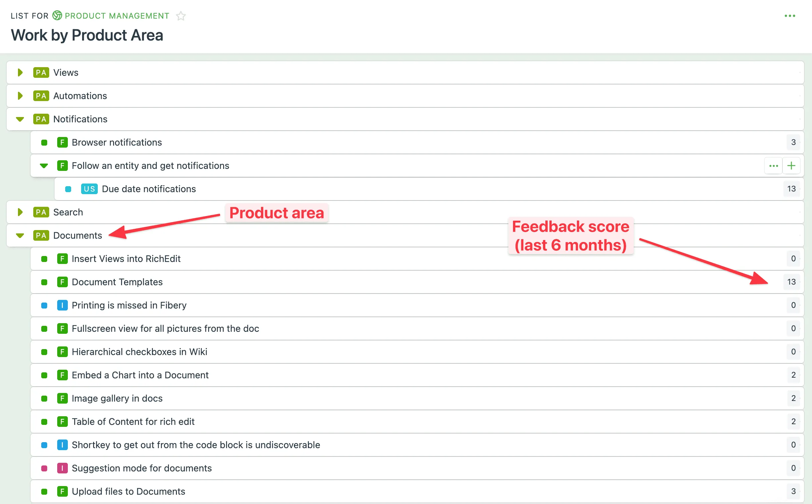This screenshot has width=812, height=504.
Task: Collapse the Notifications product area
Action: click(20, 119)
